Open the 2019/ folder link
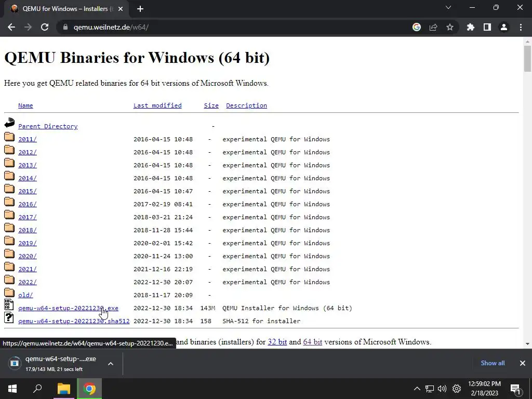The width and height of the screenshot is (532, 399). pos(28,243)
